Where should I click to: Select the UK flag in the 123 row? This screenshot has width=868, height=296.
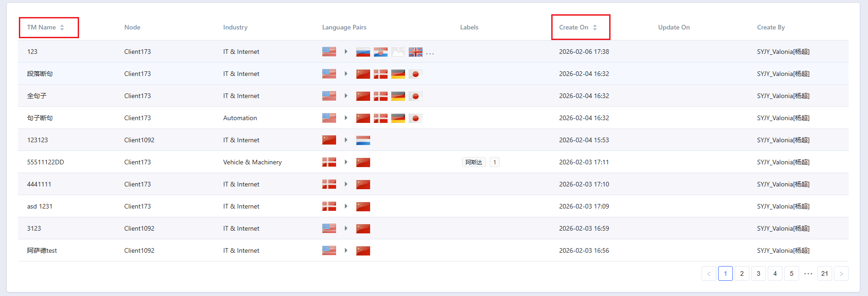click(x=416, y=52)
